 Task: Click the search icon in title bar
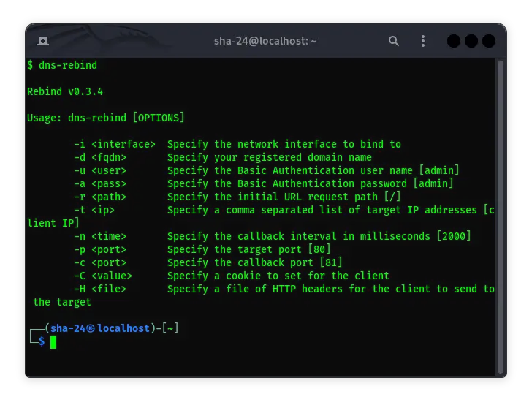pyautogui.click(x=394, y=41)
